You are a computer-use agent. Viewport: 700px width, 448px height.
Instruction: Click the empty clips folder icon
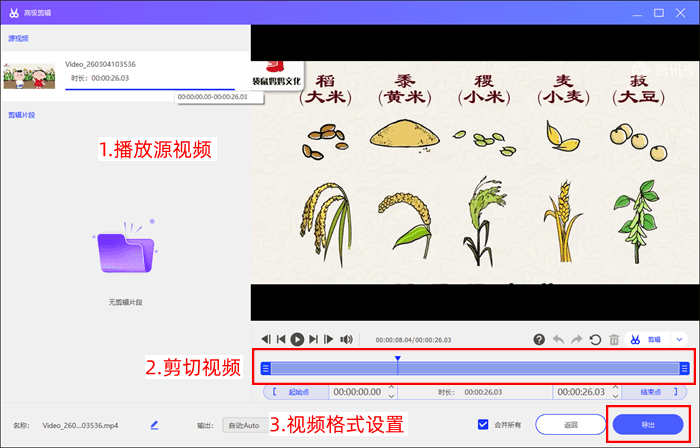pyautogui.click(x=125, y=248)
